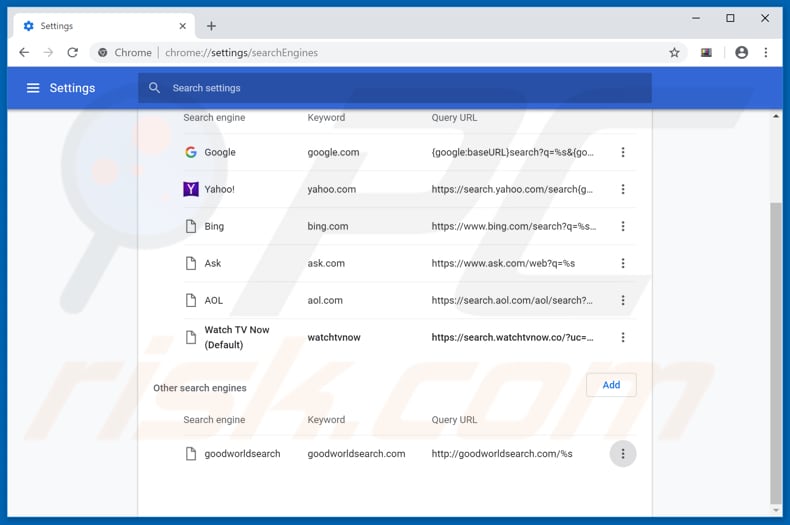790x525 pixels.
Task: Click the site info icon in address bar
Action: tap(102, 52)
